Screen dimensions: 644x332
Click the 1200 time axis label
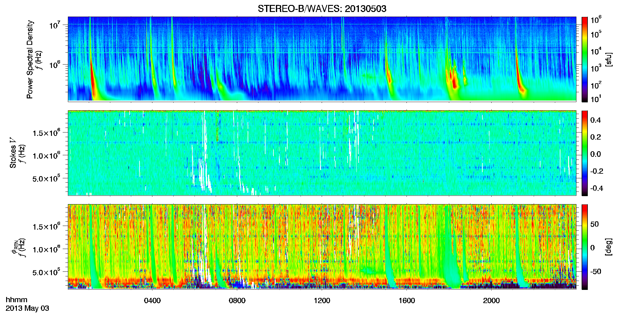coord(322,301)
